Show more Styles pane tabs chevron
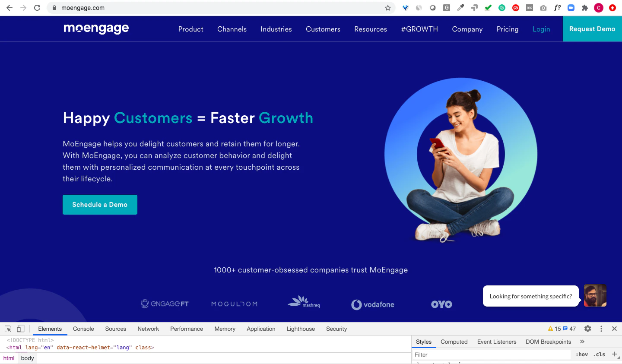The height and width of the screenshot is (364, 622). pos(582,342)
